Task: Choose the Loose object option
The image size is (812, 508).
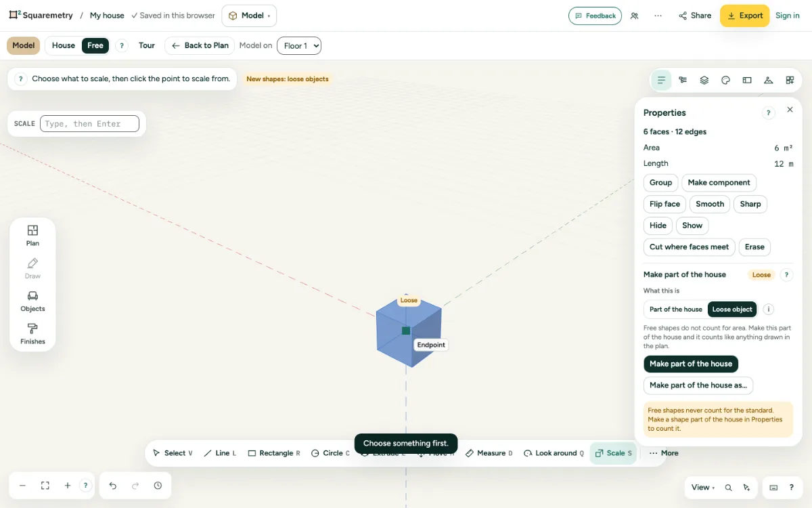Action: 732,310
